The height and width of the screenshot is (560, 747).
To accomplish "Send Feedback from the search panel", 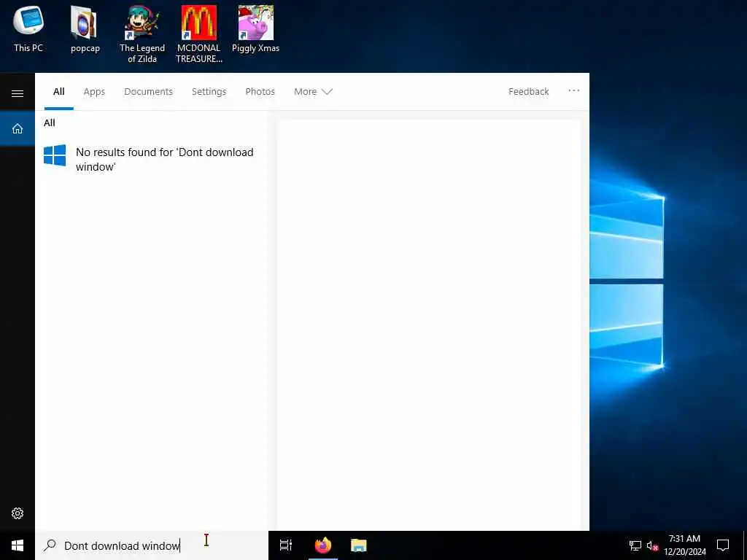I will click(528, 91).
